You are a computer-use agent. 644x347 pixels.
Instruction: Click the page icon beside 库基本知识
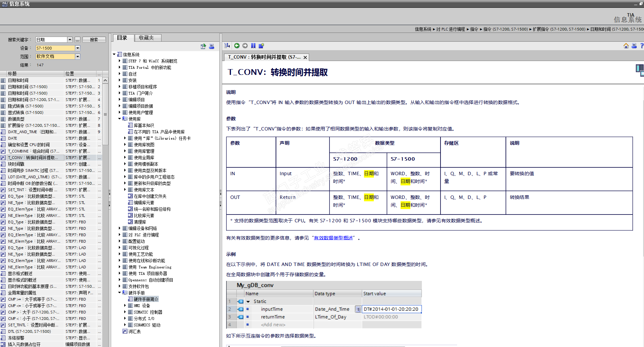pyautogui.click(x=130, y=125)
